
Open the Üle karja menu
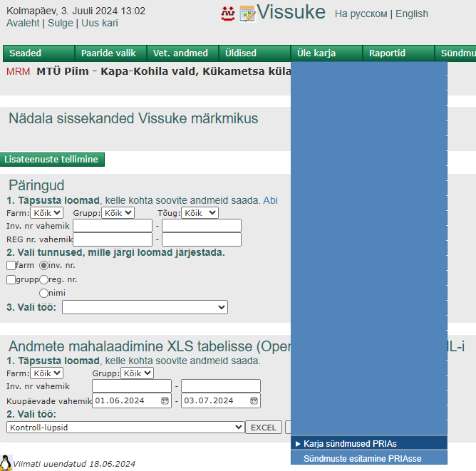tap(326, 53)
